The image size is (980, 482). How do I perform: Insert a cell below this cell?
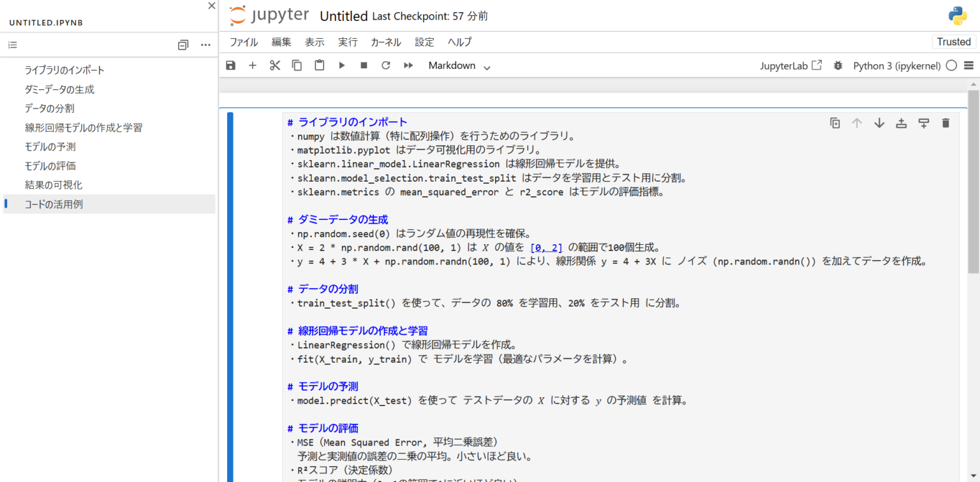coord(923,123)
